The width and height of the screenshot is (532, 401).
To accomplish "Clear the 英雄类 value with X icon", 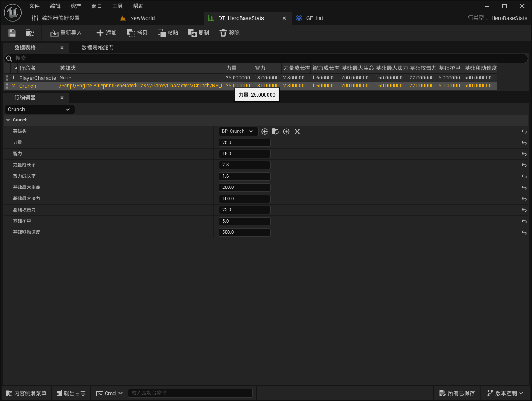I will pos(297,131).
